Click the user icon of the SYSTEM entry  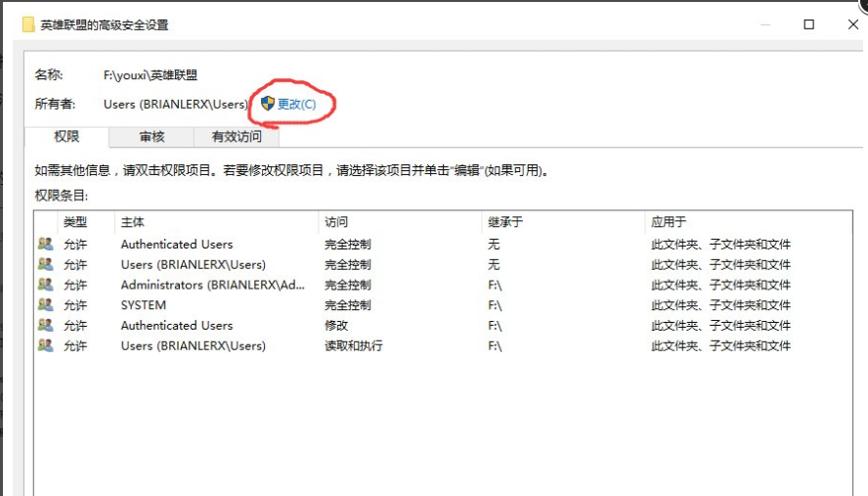pyautogui.click(x=46, y=305)
